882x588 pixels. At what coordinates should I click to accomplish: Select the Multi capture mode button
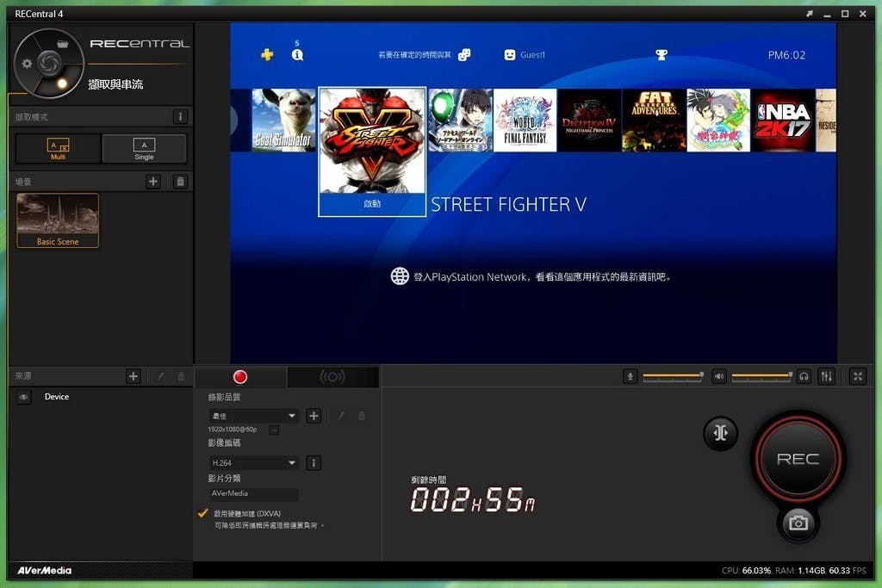click(58, 149)
